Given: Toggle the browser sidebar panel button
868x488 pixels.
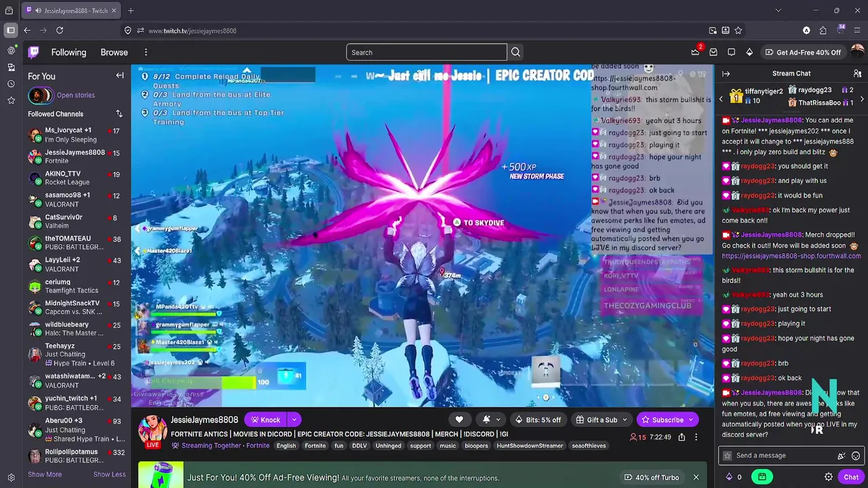Looking at the screenshot, I should pos(11,30).
